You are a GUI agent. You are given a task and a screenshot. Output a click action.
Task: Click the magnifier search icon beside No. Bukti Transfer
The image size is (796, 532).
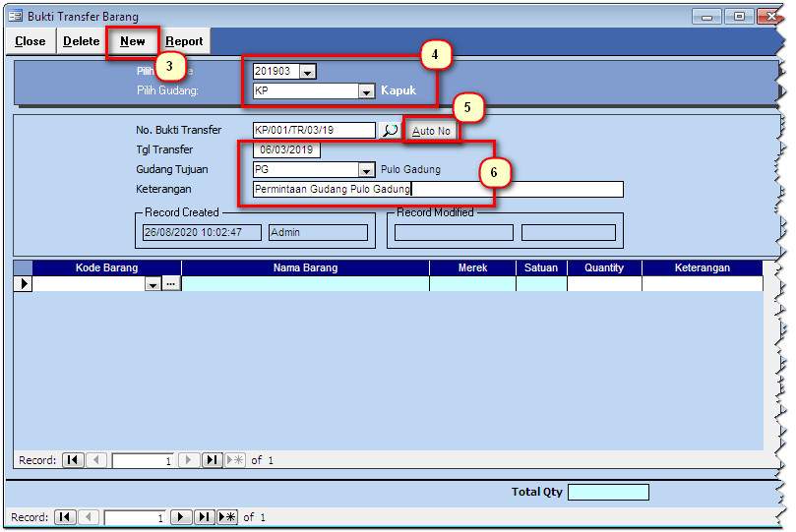point(390,131)
